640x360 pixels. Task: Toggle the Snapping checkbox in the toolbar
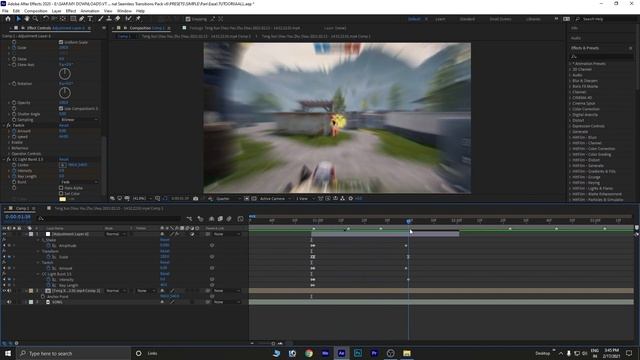tap(188, 19)
